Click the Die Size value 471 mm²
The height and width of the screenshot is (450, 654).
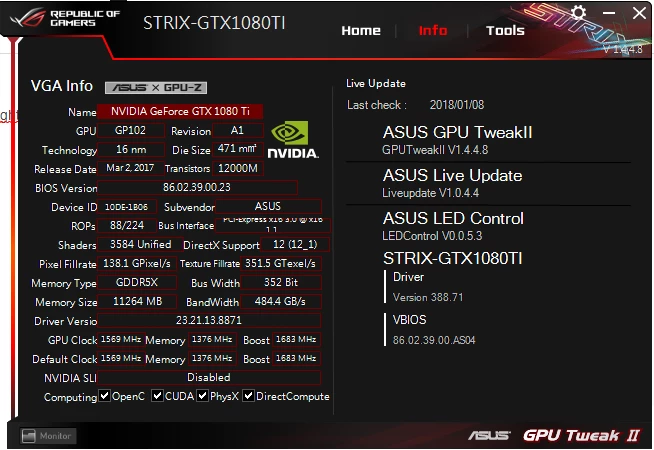[237, 149]
